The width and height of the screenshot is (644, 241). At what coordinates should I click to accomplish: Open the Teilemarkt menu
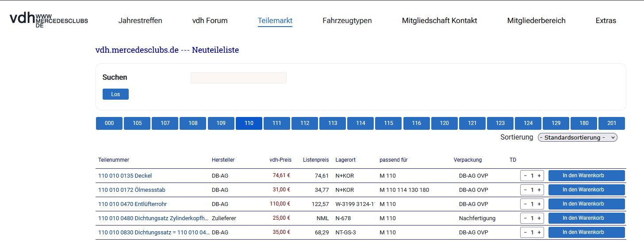pos(275,20)
